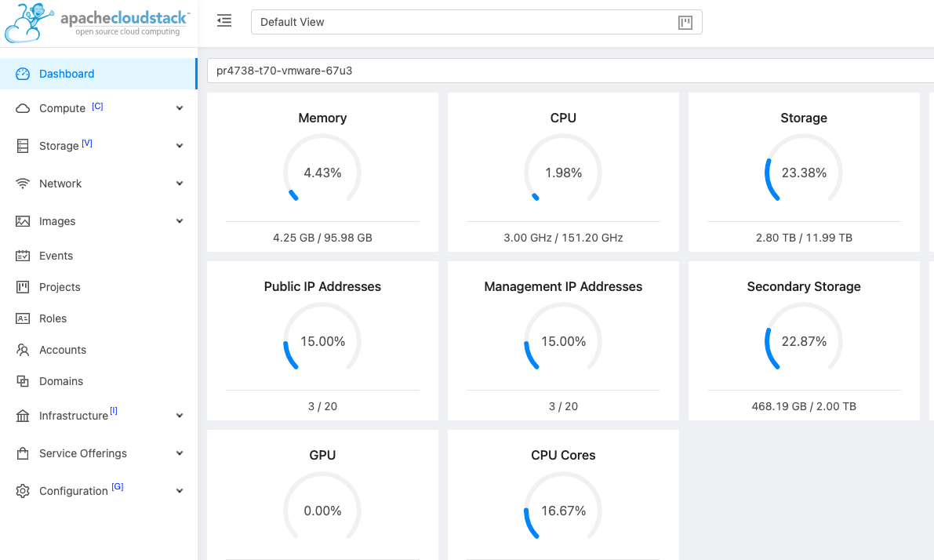Click the 4.25 GB / 95.98 GB value
The width and height of the screenshot is (934, 560).
coord(322,238)
